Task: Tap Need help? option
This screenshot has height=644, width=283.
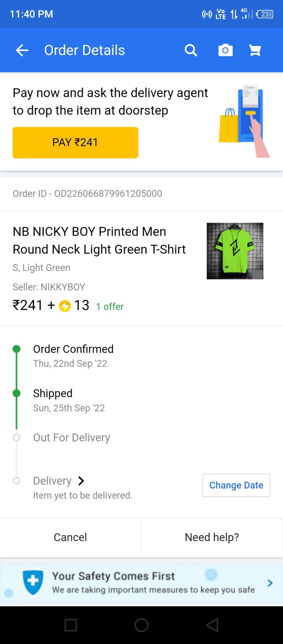Action: [x=212, y=537]
